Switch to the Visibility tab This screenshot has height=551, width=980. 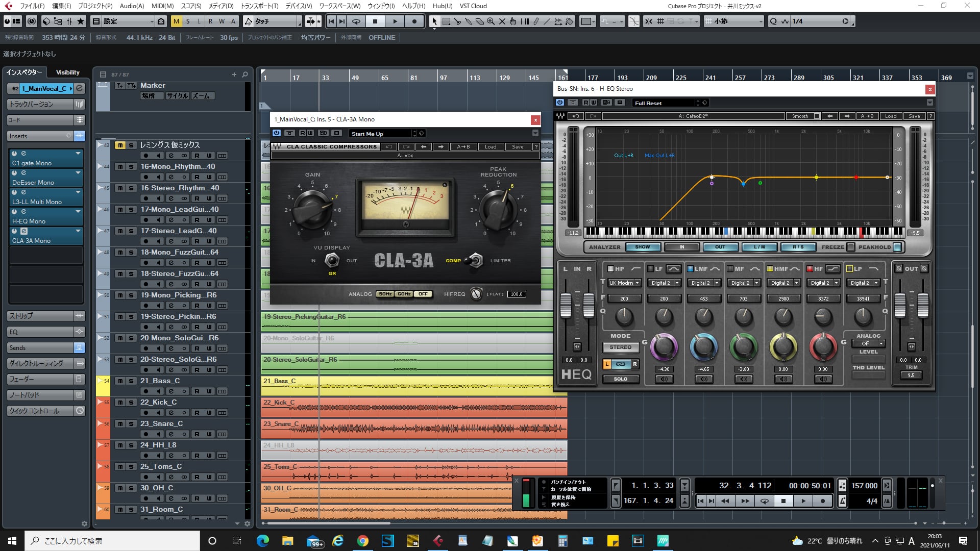(x=68, y=72)
